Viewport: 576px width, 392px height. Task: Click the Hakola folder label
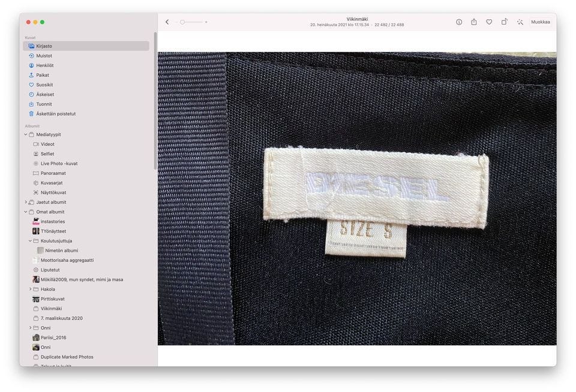[48, 290]
